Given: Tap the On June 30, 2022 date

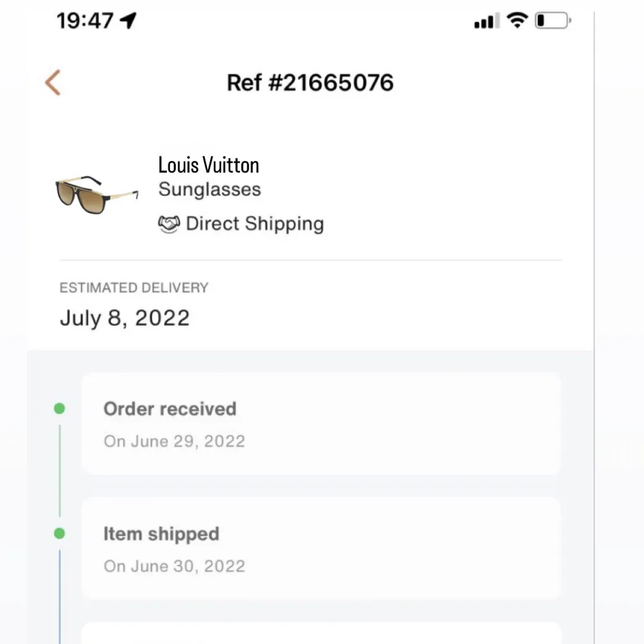Looking at the screenshot, I should 175,566.
